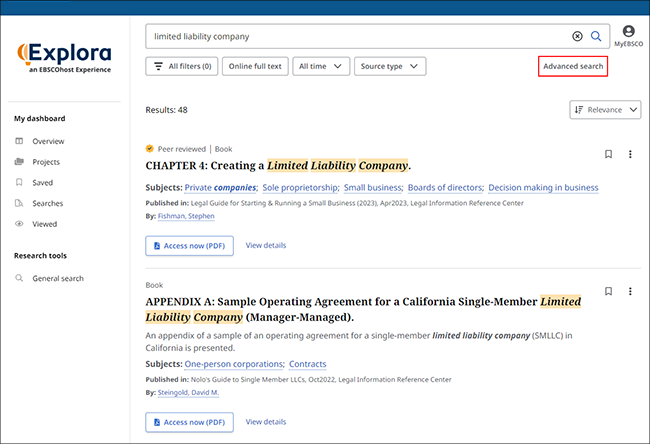Open more options for CHAPTER 4 result
Screen dimensions: 650x444
point(630,154)
